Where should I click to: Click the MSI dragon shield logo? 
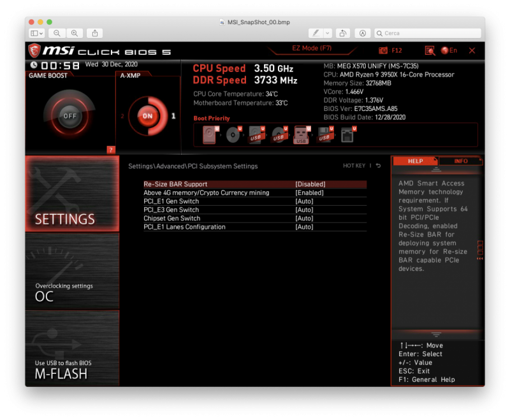[34, 51]
